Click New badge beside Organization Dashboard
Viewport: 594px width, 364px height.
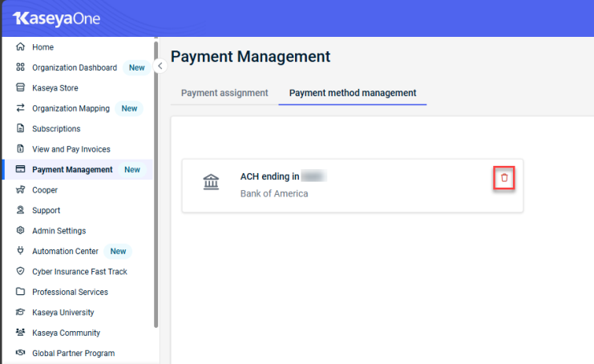coord(137,67)
